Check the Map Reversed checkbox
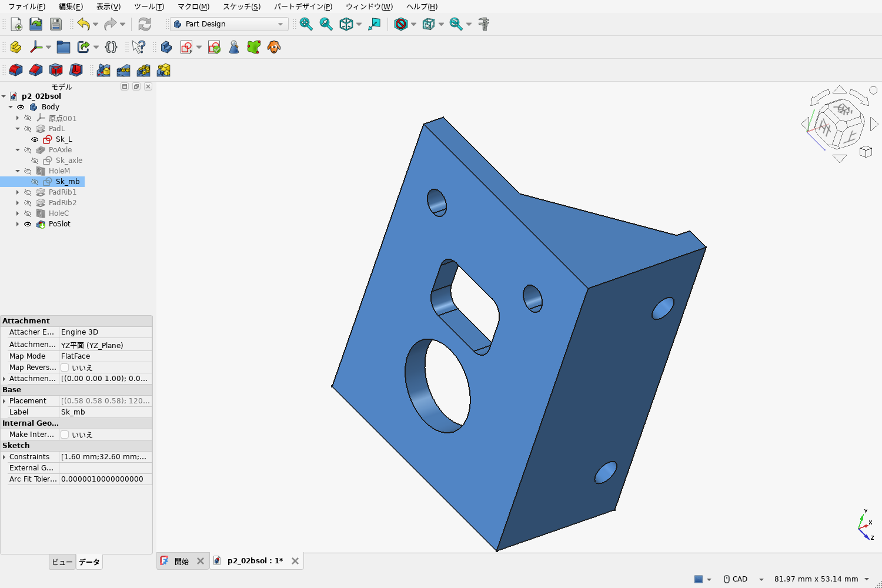This screenshot has width=882, height=588. [65, 367]
